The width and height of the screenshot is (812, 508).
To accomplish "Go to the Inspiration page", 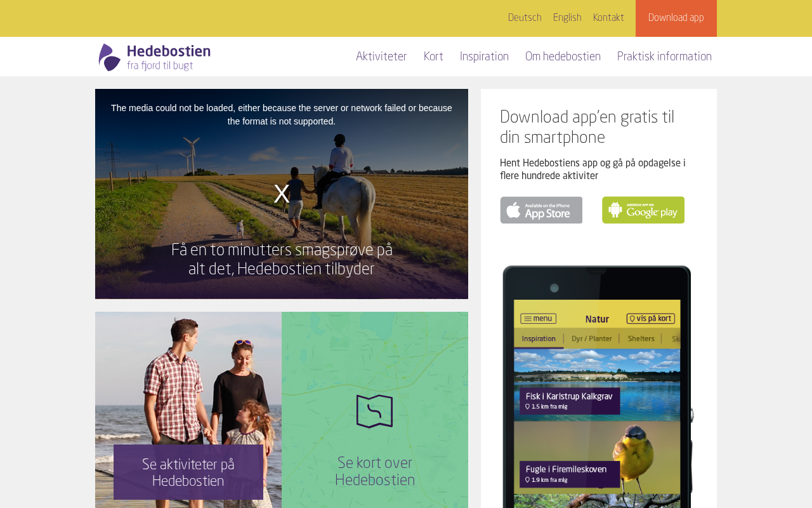I will point(484,57).
